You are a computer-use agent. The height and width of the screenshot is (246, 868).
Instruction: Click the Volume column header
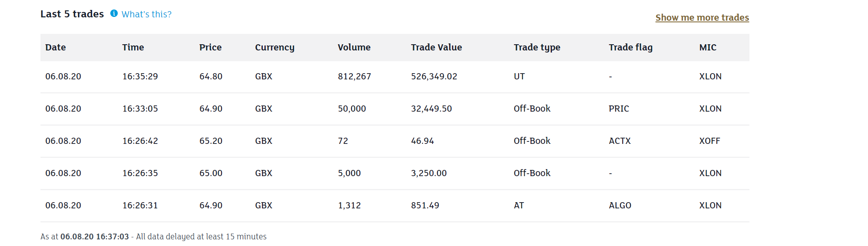(354, 48)
